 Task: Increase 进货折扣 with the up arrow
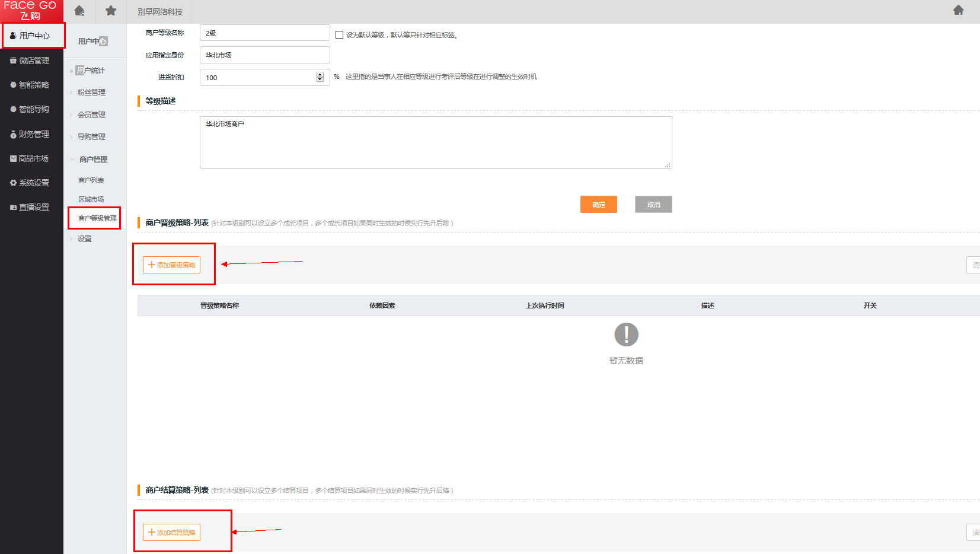pos(320,75)
